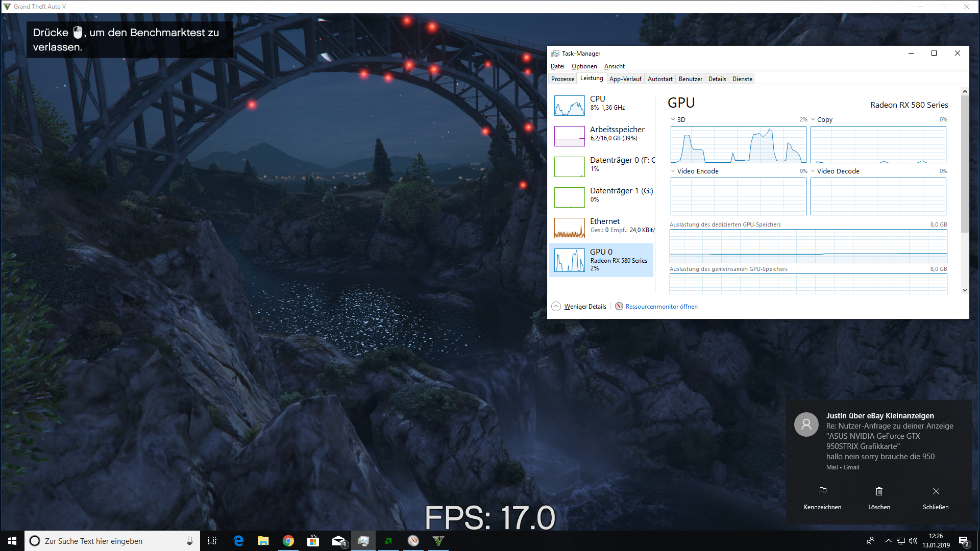Open the Arbeitsspeicher memory entry
The image size is (980, 551).
click(617, 134)
